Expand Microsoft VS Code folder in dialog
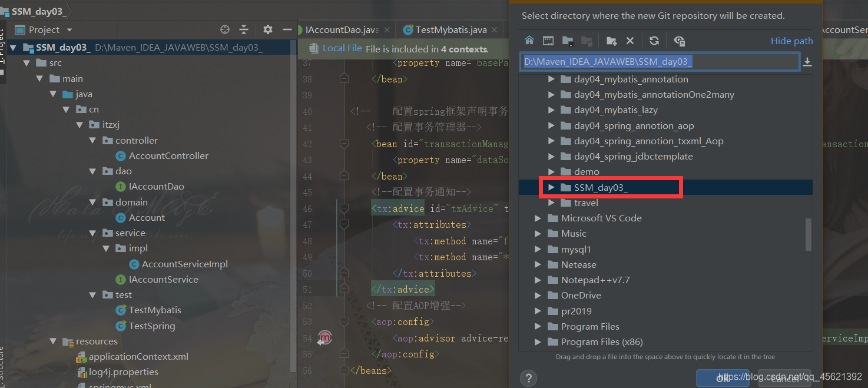Viewport: 868px width, 388px height. click(x=538, y=218)
